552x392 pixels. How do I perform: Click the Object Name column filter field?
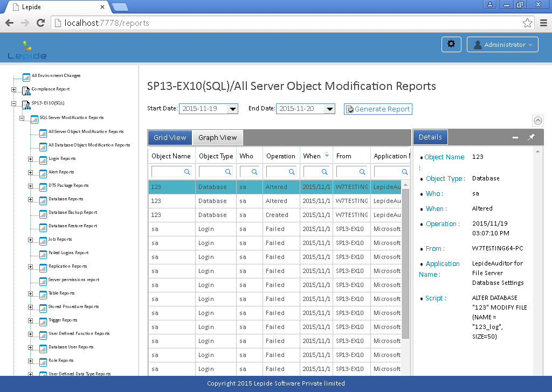tap(171, 172)
